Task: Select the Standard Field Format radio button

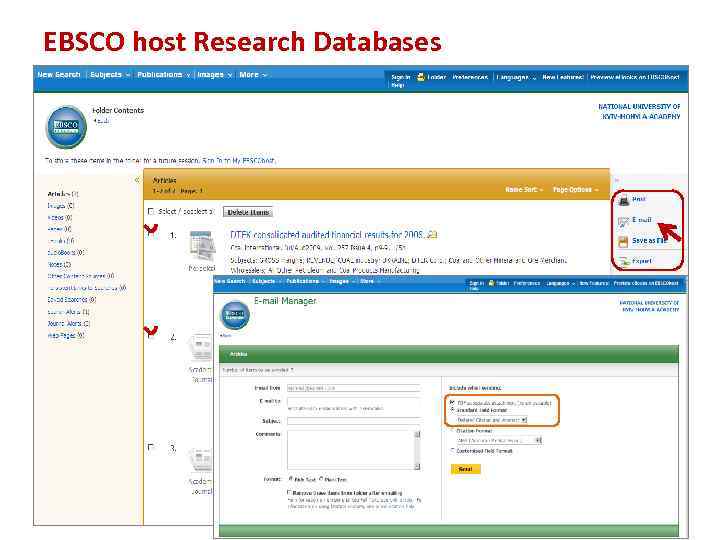Action: (452, 409)
